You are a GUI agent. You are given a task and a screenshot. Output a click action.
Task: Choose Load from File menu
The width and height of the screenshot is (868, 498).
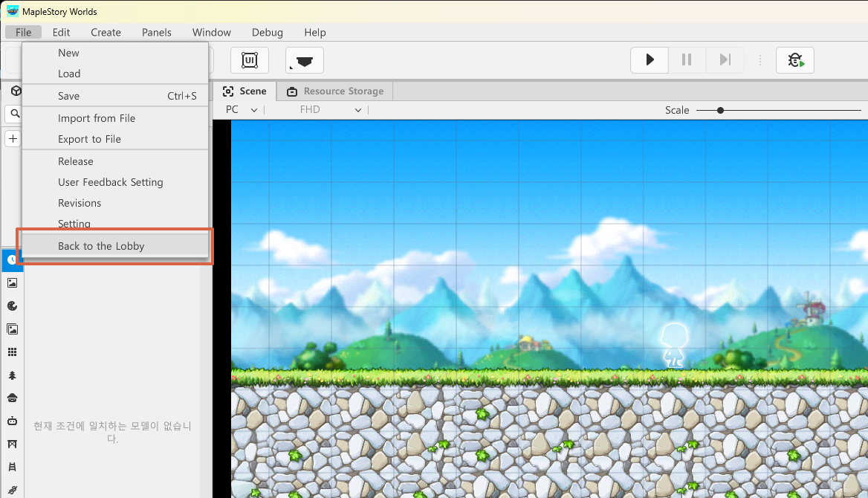click(x=115, y=74)
